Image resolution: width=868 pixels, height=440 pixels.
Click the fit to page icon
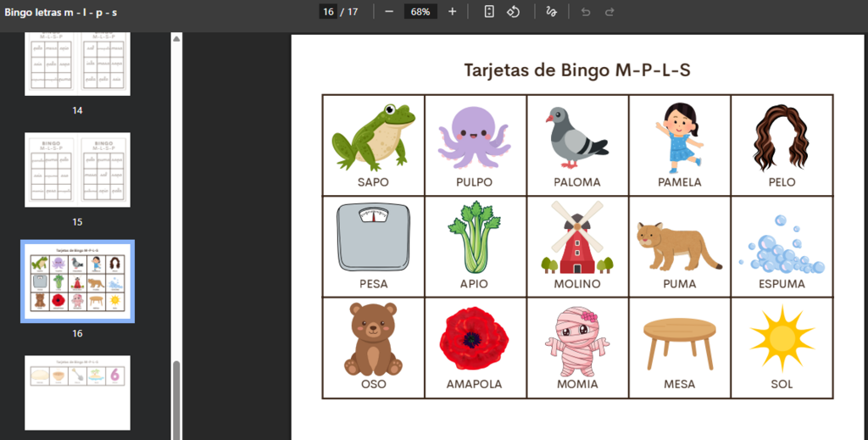[489, 12]
